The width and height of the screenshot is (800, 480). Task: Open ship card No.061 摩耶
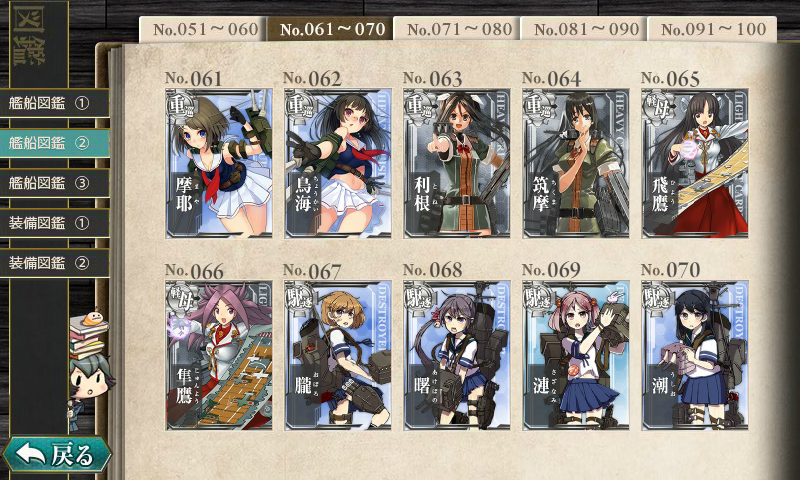(219, 163)
